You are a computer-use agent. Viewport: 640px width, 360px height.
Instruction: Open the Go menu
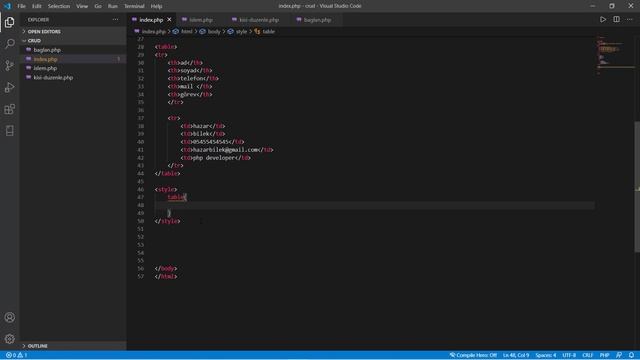98,6
